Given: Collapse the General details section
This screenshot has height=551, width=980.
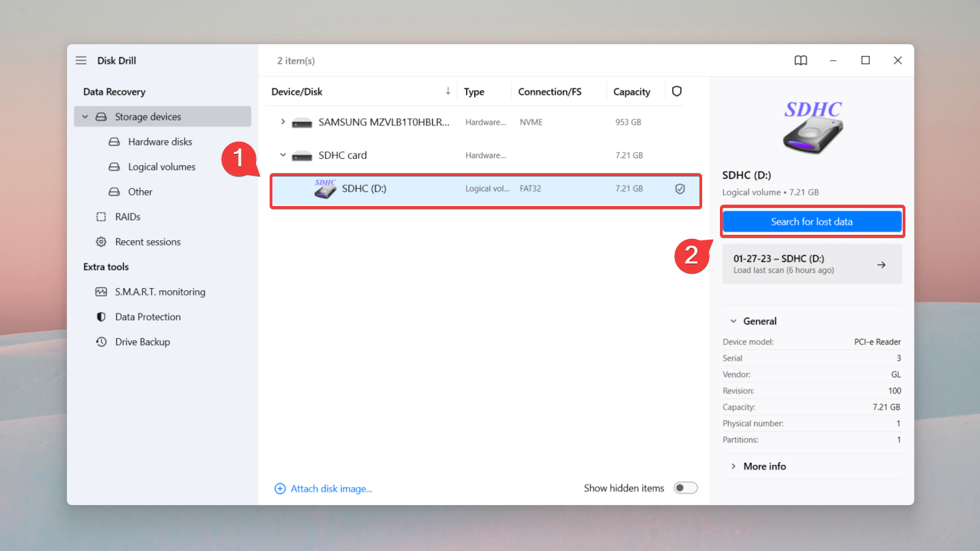Looking at the screenshot, I should click(733, 321).
